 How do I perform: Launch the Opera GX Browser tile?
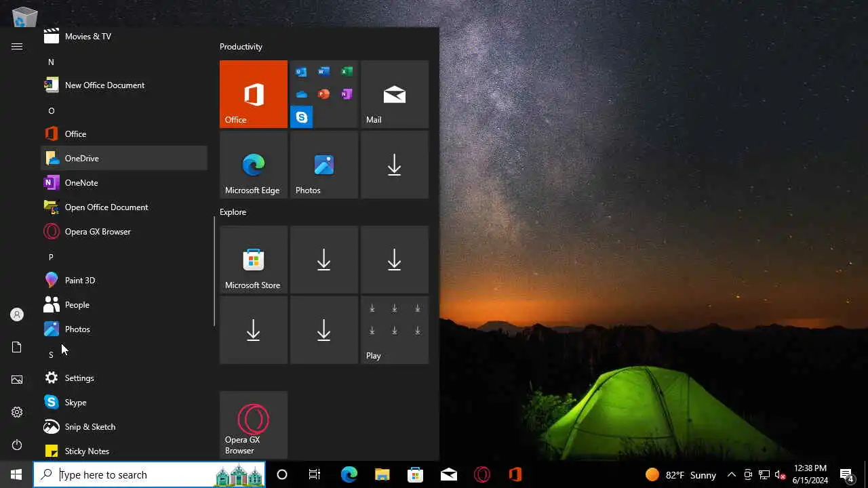click(254, 425)
